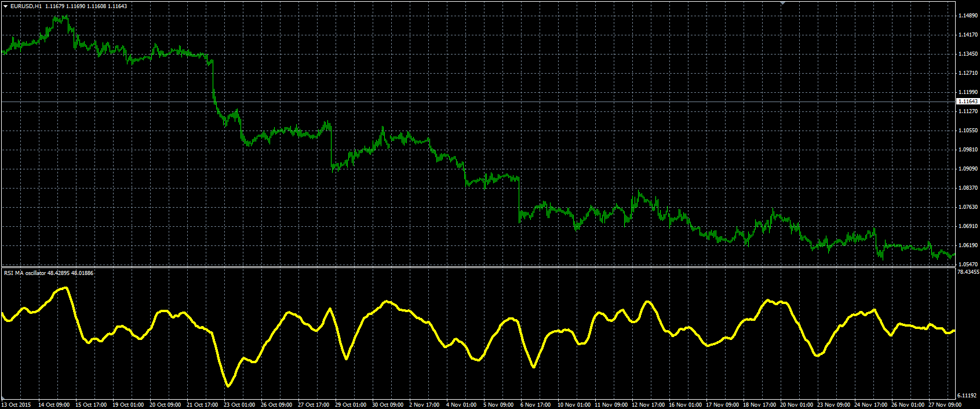This screenshot has width=980, height=409.
Task: Click the 20 Oct 09:00 time label
Action: click(165, 405)
